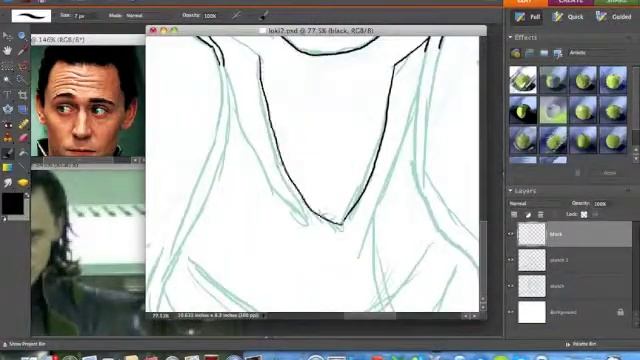Select the Rectangular Marquee tool

point(7,65)
